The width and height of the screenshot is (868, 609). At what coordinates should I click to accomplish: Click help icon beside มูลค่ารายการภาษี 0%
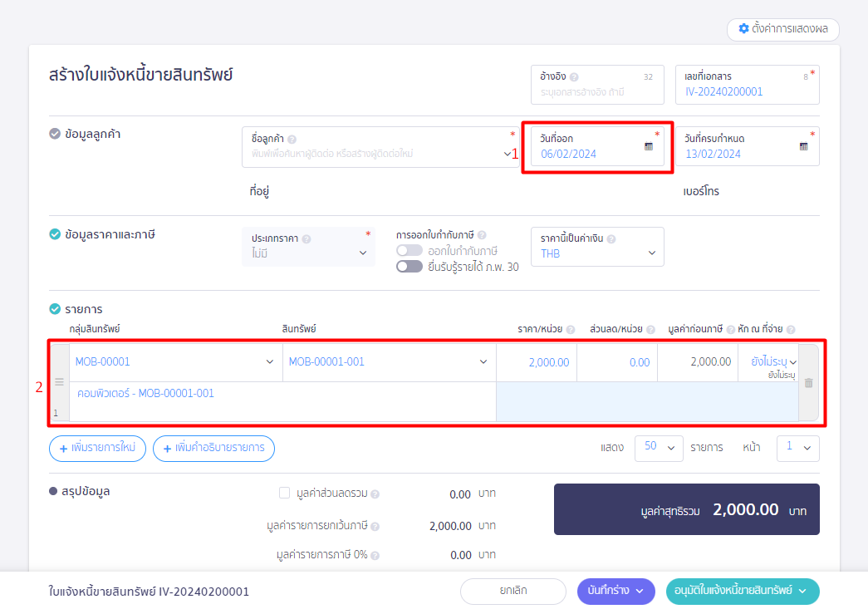(x=375, y=555)
